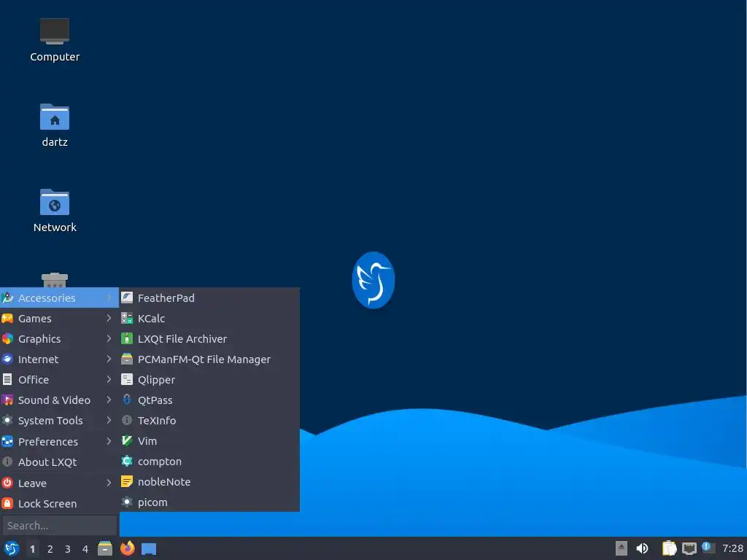Open nobleNote application
Image resolution: width=747 pixels, height=560 pixels.
coord(209,482)
